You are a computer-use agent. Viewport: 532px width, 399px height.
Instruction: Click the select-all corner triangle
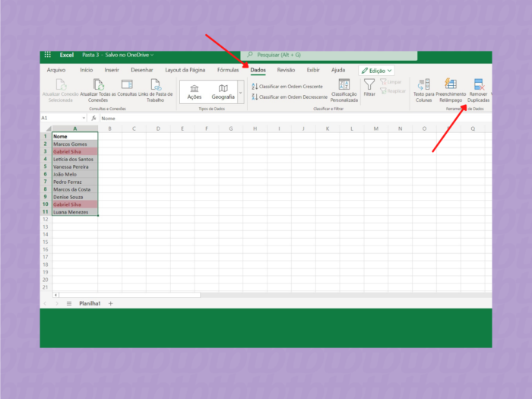pos(49,128)
